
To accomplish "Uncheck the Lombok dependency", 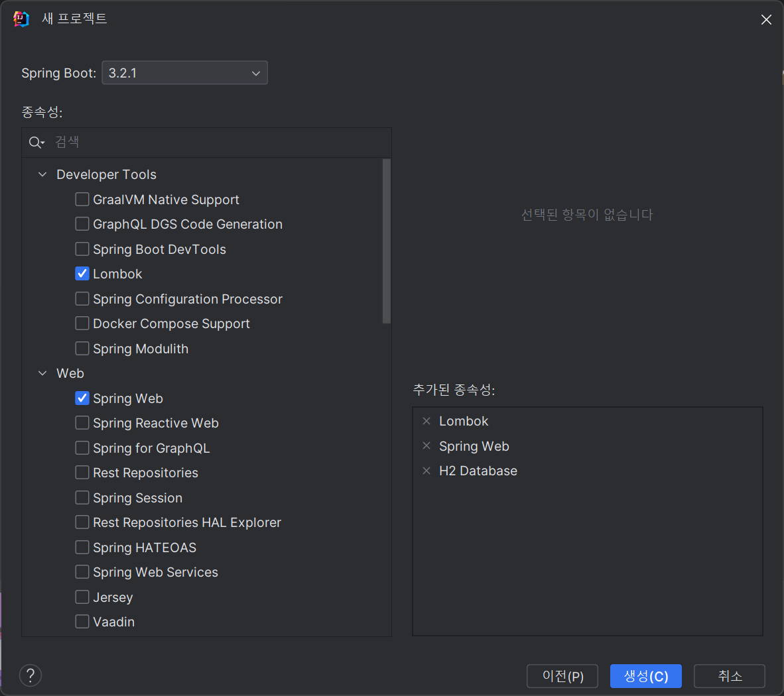I will click(82, 274).
